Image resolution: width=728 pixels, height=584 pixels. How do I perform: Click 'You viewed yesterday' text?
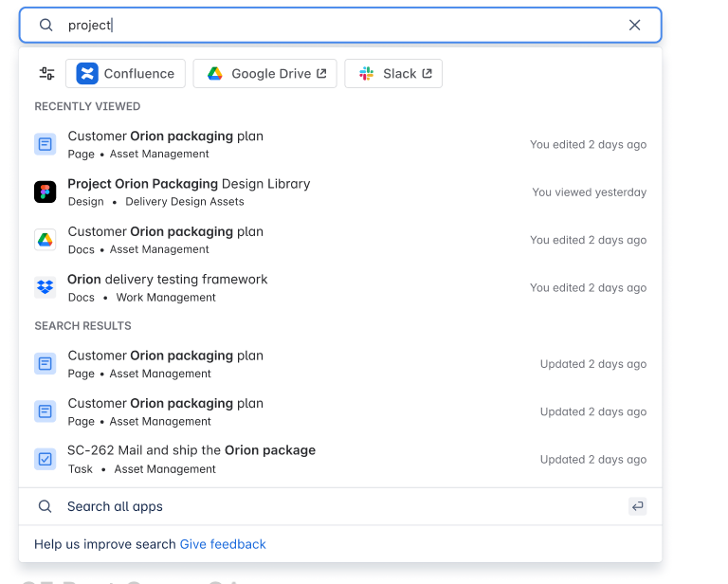coord(590,192)
